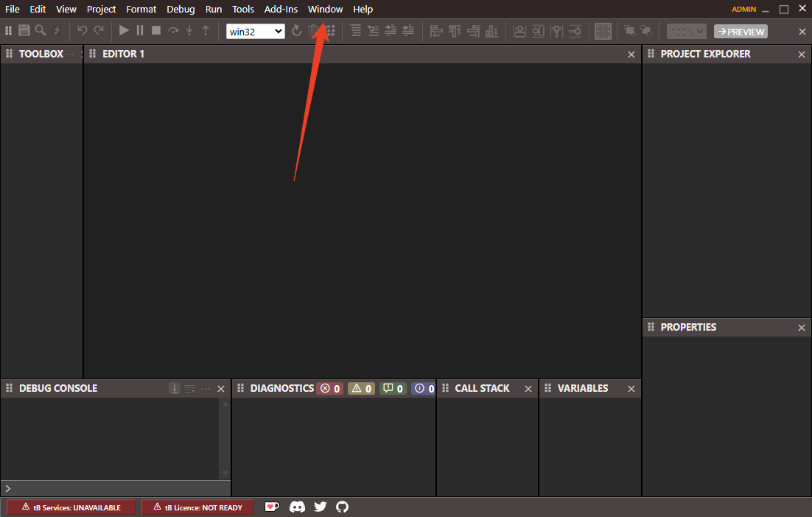Click the Pause execution icon
The height and width of the screenshot is (517, 812).
(x=140, y=31)
